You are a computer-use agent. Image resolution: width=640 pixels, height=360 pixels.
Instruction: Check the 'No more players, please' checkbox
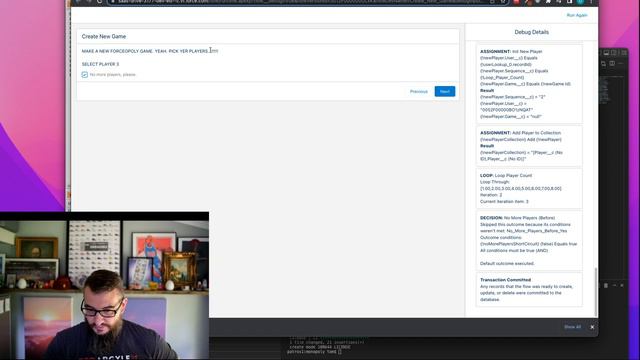click(84, 75)
